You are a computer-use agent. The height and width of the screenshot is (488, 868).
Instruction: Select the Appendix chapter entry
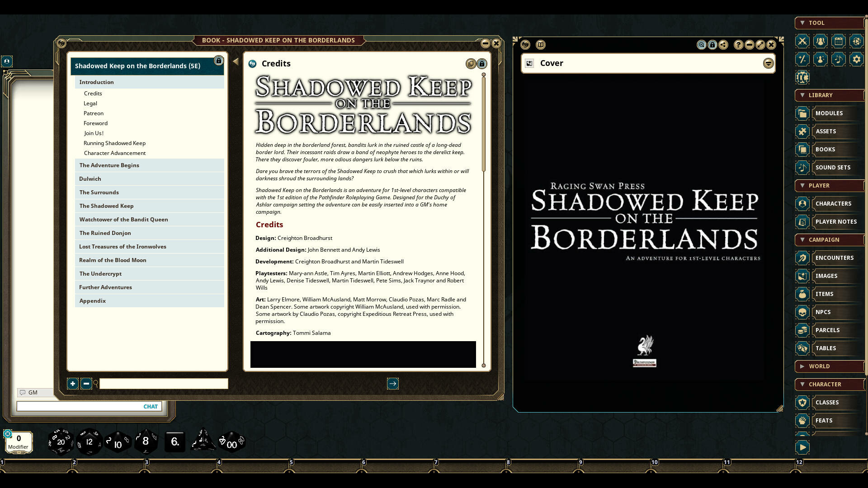(x=92, y=300)
